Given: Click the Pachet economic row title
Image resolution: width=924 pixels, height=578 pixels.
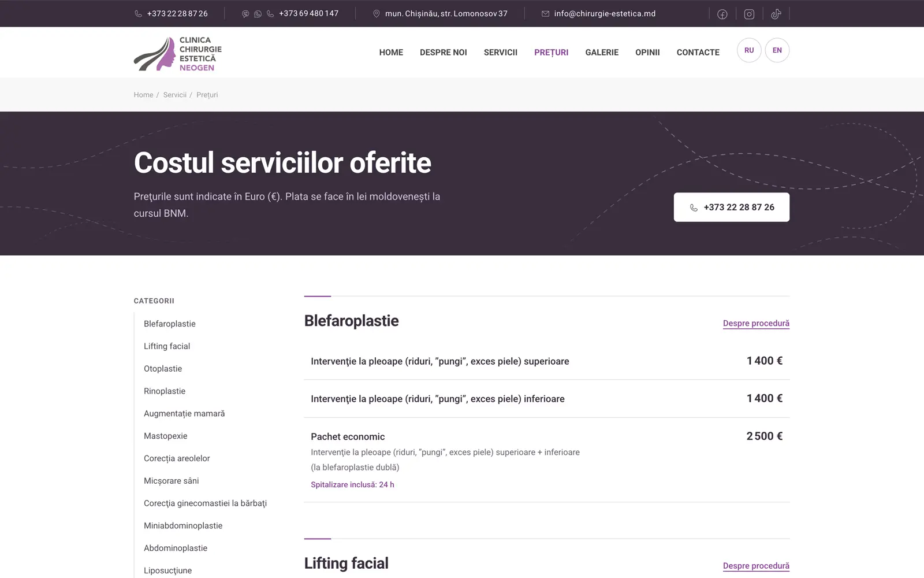Looking at the screenshot, I should (348, 437).
